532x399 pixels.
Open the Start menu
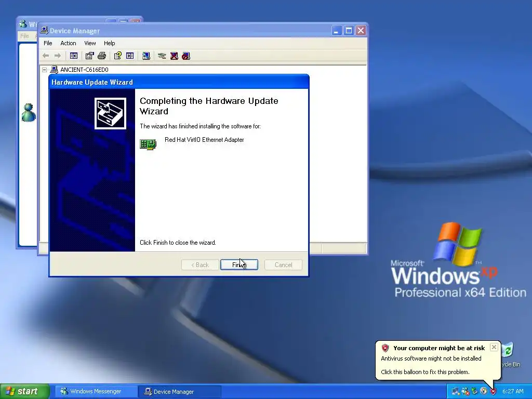click(x=24, y=391)
